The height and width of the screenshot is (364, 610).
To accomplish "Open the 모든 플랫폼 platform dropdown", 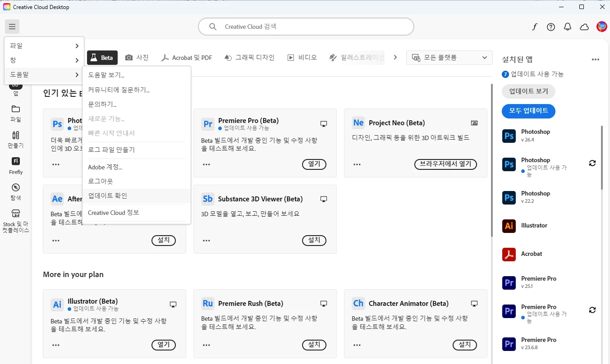I will [x=449, y=58].
